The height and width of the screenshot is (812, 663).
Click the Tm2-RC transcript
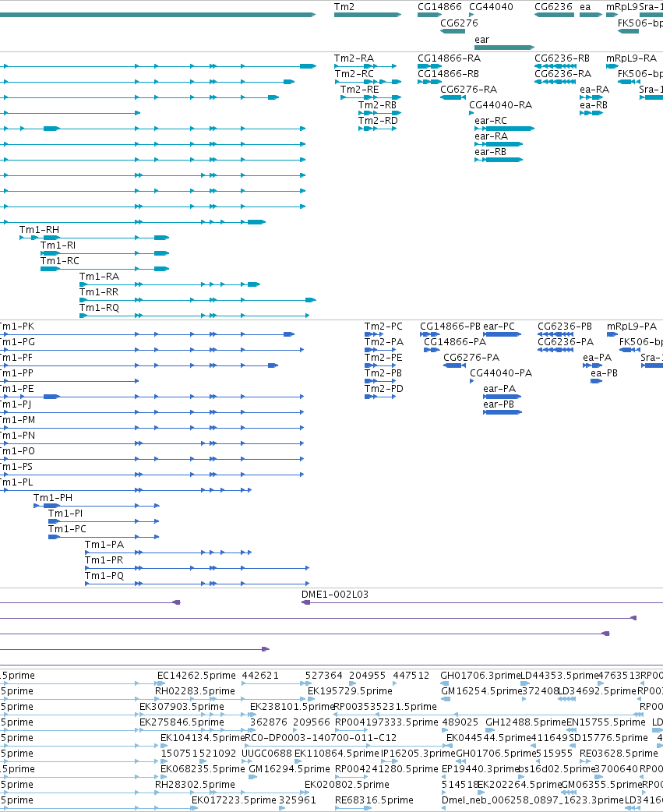[368, 82]
